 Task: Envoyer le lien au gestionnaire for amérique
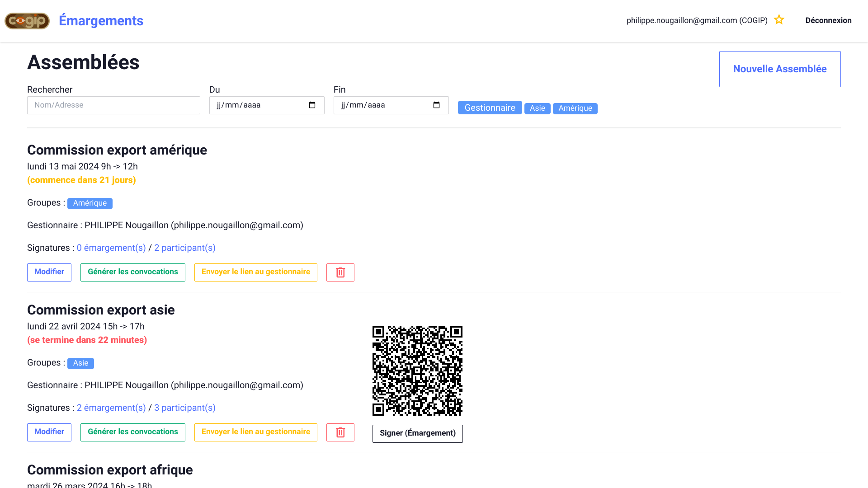[x=255, y=272]
